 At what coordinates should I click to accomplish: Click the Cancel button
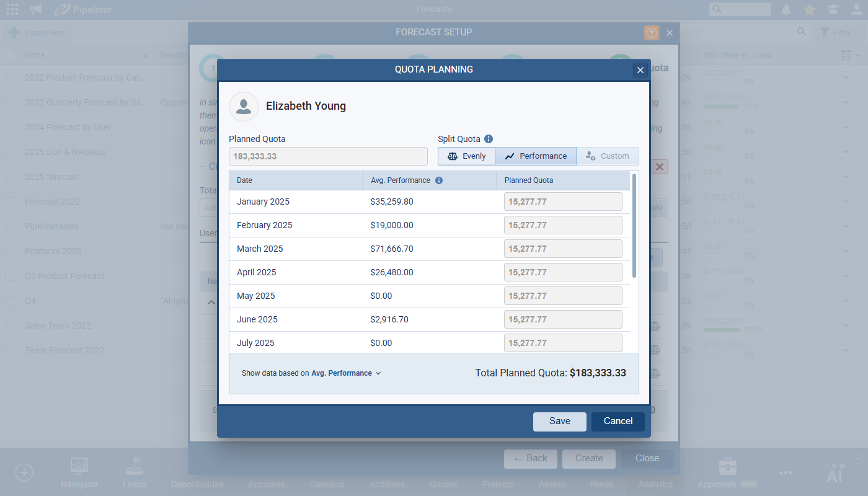[x=618, y=421]
